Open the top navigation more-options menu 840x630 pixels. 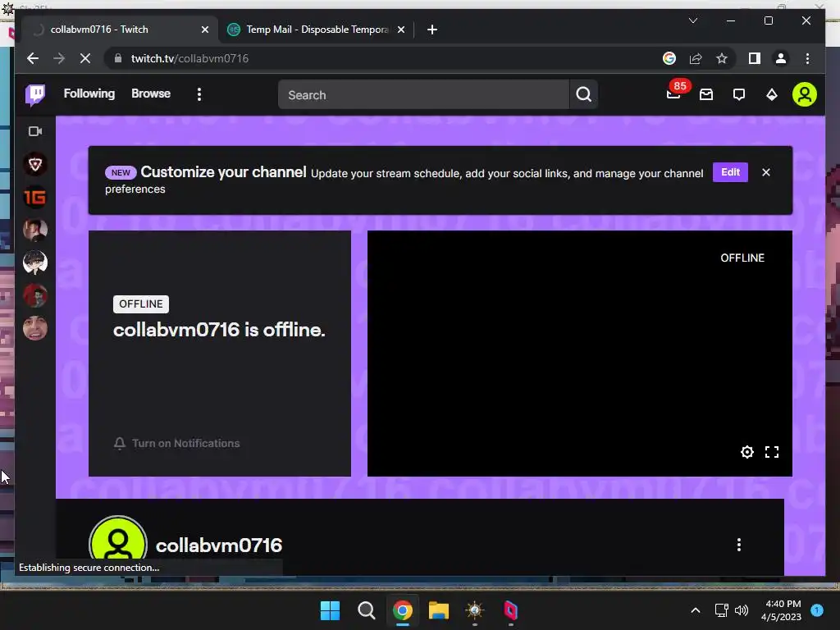tap(199, 95)
